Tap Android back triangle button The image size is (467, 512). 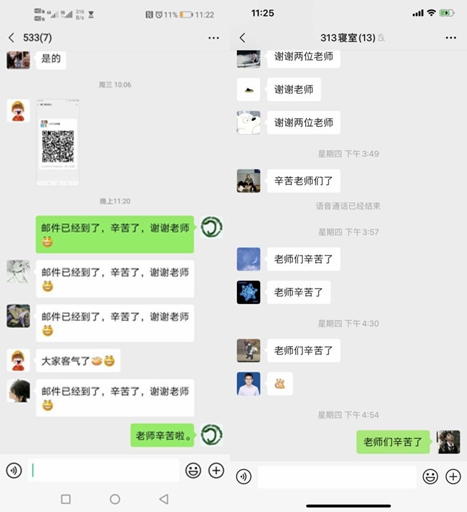coord(164,499)
